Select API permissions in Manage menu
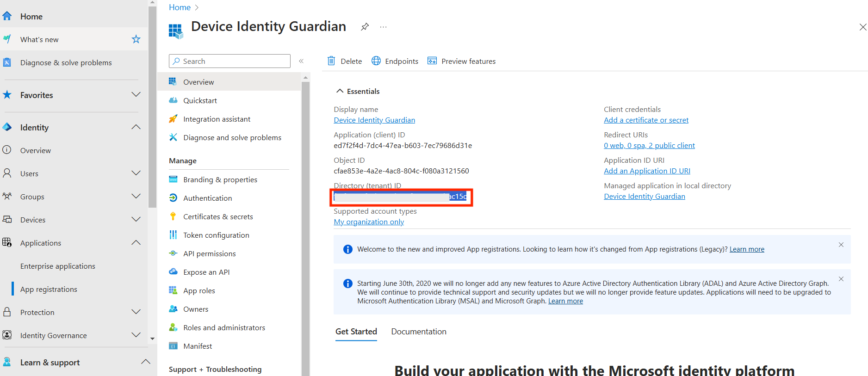 pos(209,253)
